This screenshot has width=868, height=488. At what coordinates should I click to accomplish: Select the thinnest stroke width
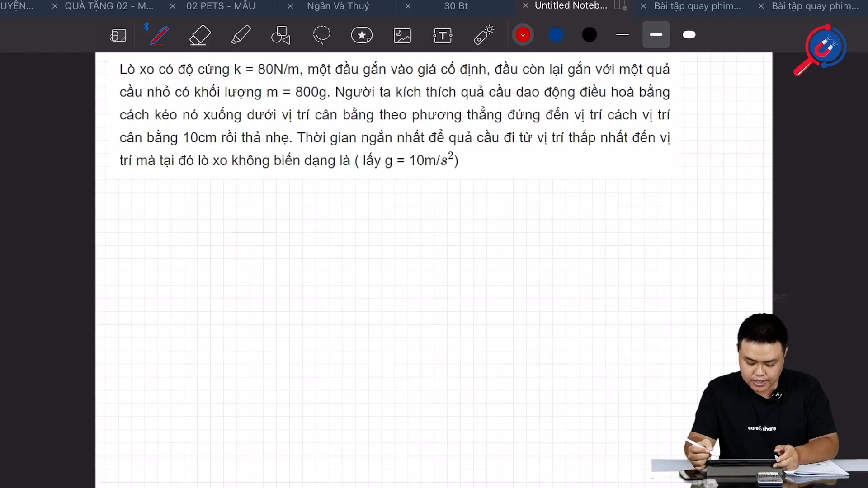(623, 35)
